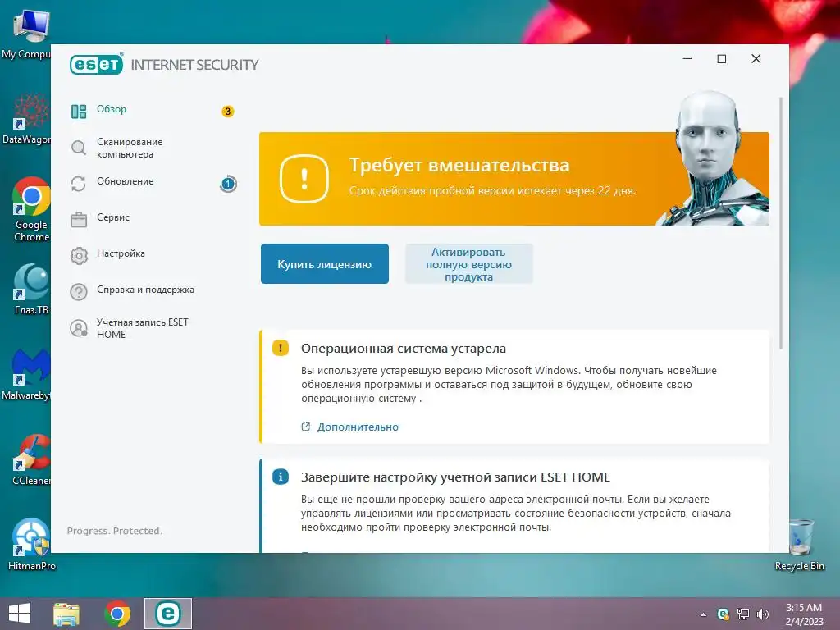This screenshot has width=840, height=630.
Task: Select the DataWagon desktop shortcut
Action: (26, 119)
